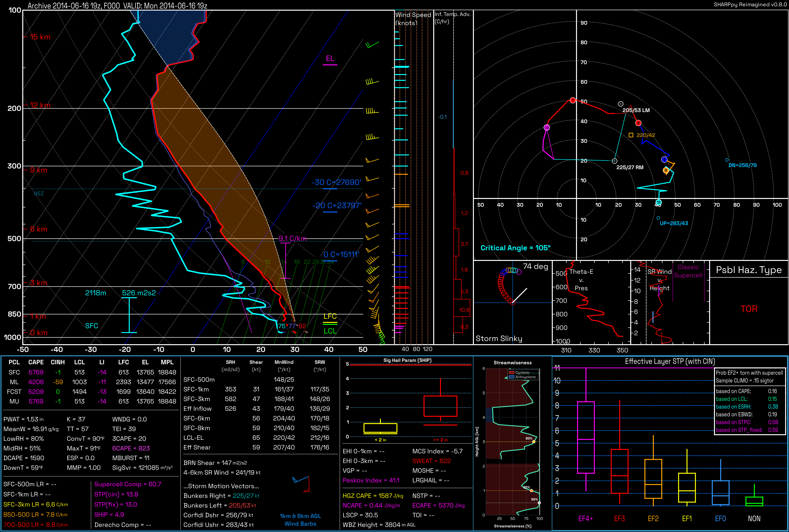Click the '2118m' inflow top label
Image resolution: width=789 pixels, height=532 pixels.
96,293
